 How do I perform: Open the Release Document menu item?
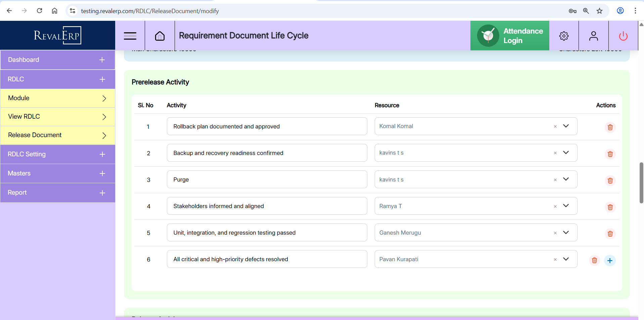click(x=58, y=135)
